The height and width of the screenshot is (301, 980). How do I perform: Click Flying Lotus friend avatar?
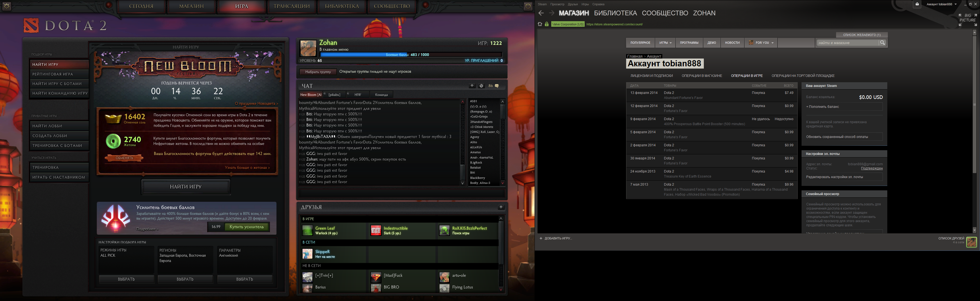coord(444,288)
